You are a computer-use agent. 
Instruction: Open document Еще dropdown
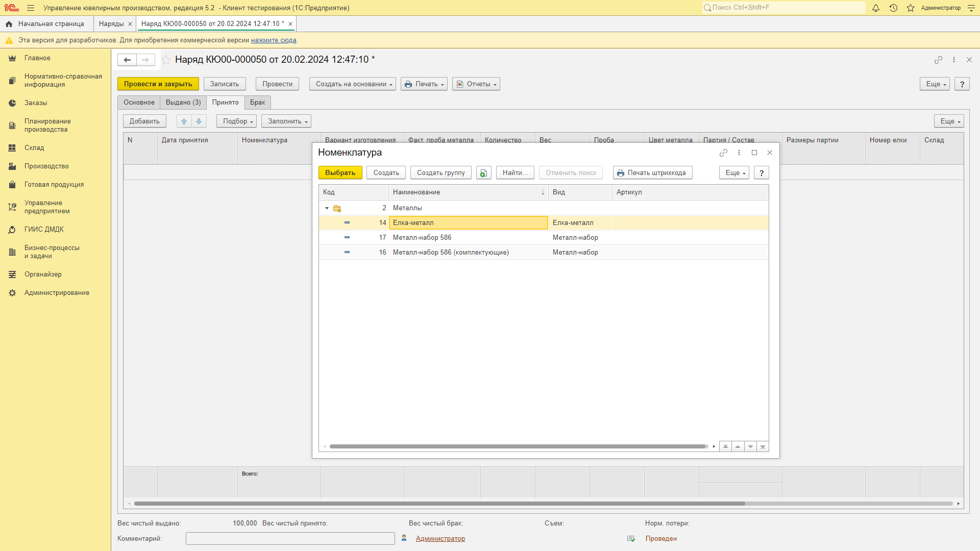(935, 84)
